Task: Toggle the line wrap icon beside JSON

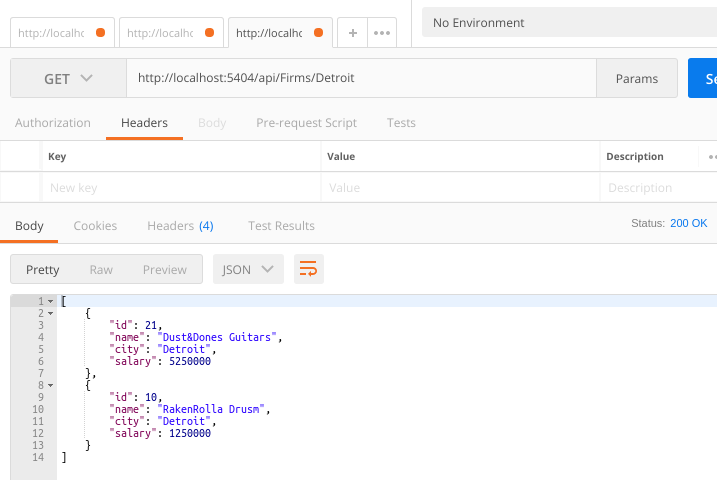Action: click(x=309, y=269)
